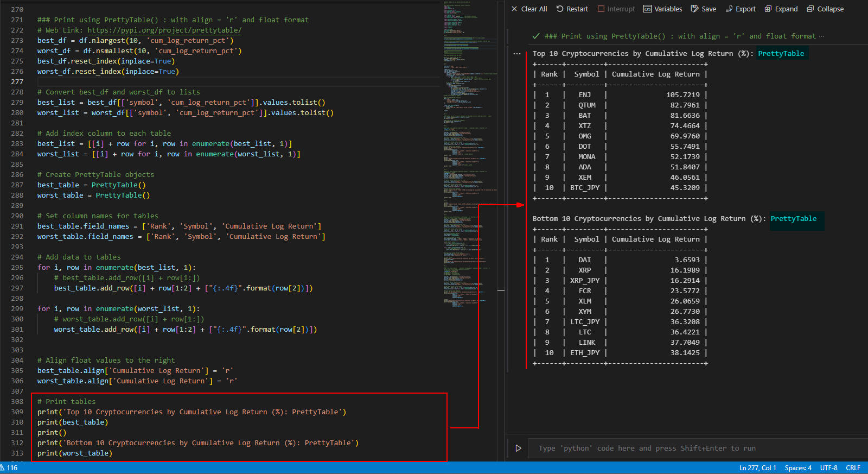Click 'DAI' symbol in bottom table
Viewport: 868px width, 474px height.
(584, 260)
